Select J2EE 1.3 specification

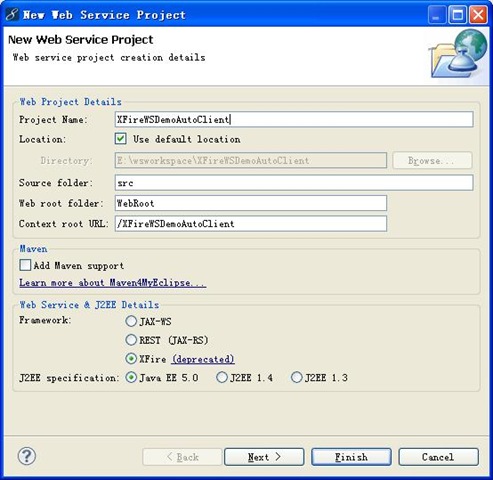pyautogui.click(x=296, y=378)
